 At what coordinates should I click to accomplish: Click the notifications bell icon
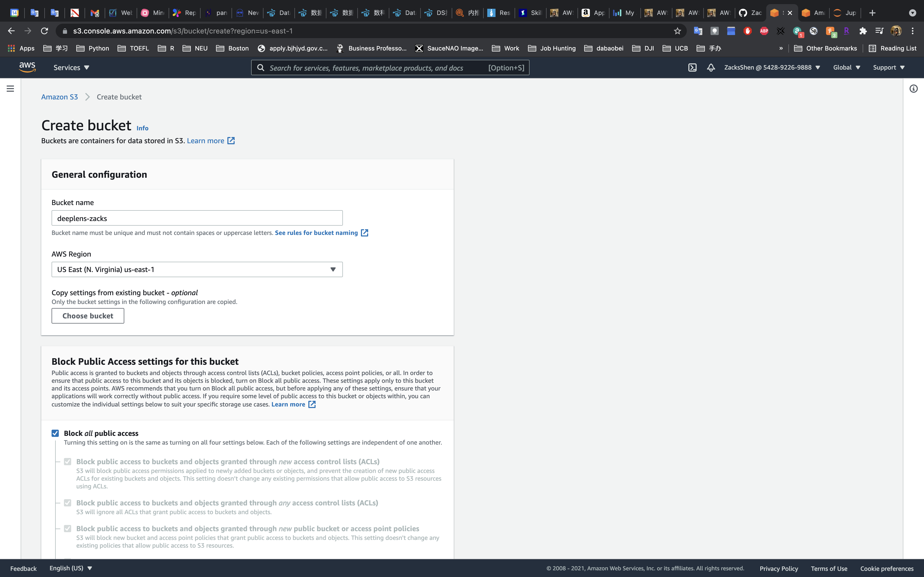point(711,67)
